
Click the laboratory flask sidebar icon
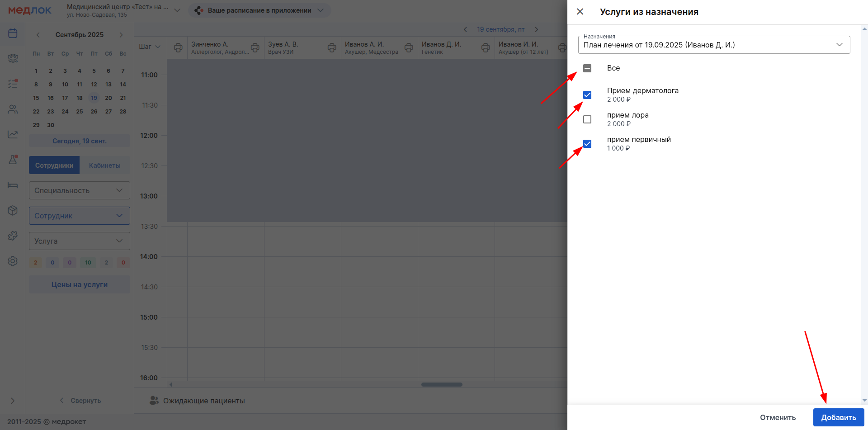pyautogui.click(x=13, y=160)
